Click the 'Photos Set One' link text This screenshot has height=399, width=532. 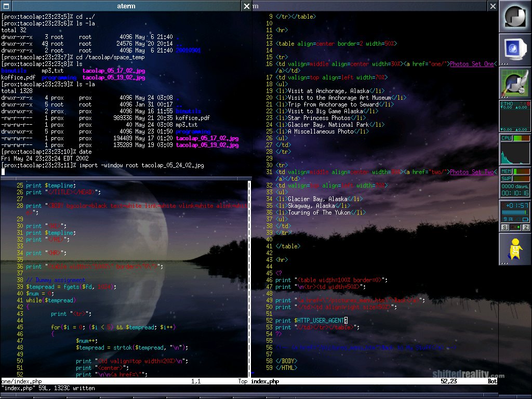[x=472, y=64]
